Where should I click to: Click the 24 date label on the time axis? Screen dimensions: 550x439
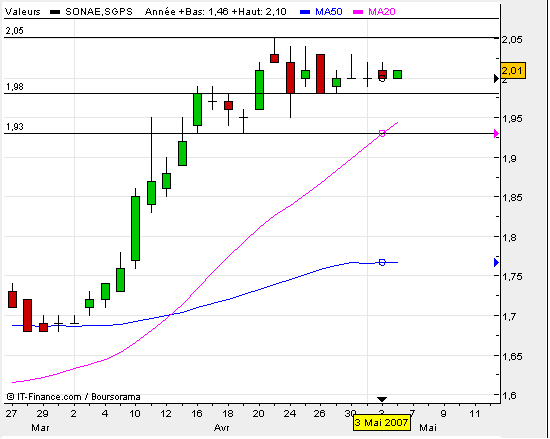click(289, 413)
